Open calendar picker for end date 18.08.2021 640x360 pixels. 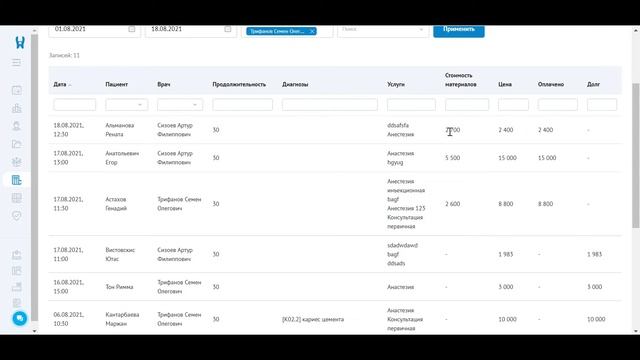[x=228, y=29]
